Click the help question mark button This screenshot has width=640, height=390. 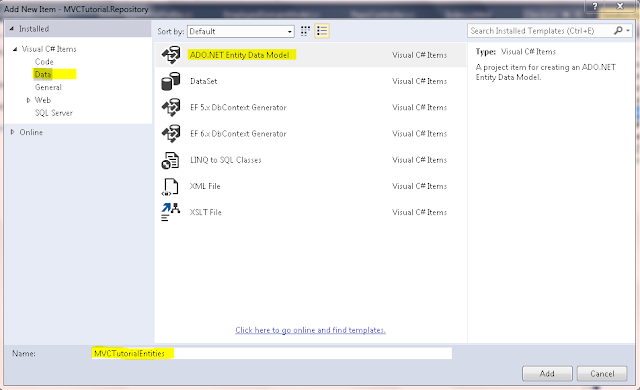pos(595,6)
